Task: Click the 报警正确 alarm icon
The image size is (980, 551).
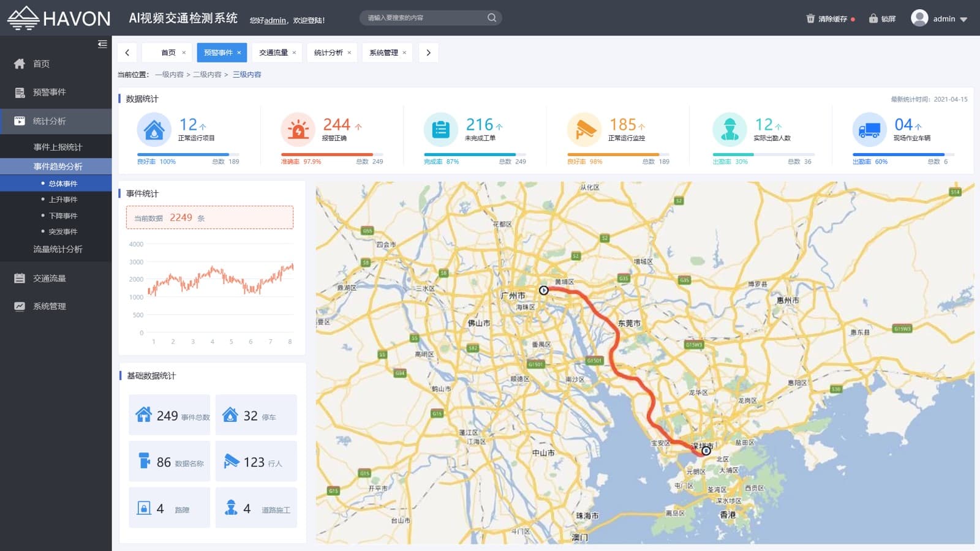Action: pos(298,129)
